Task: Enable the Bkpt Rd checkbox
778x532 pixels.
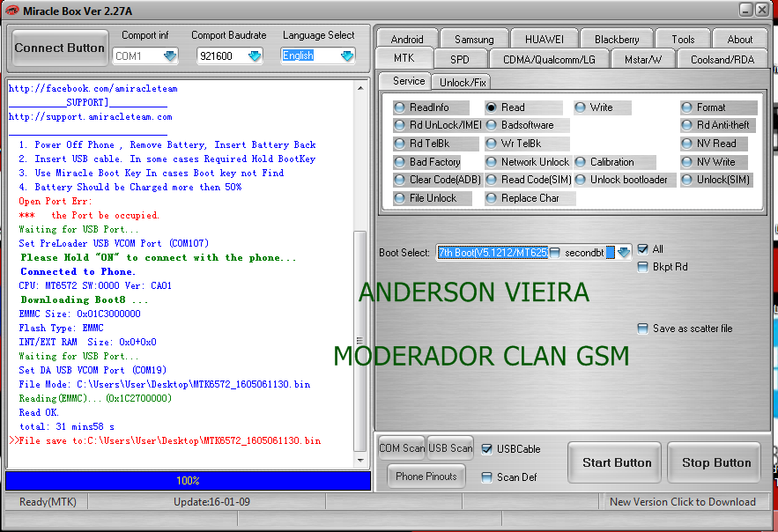Action: [x=642, y=267]
